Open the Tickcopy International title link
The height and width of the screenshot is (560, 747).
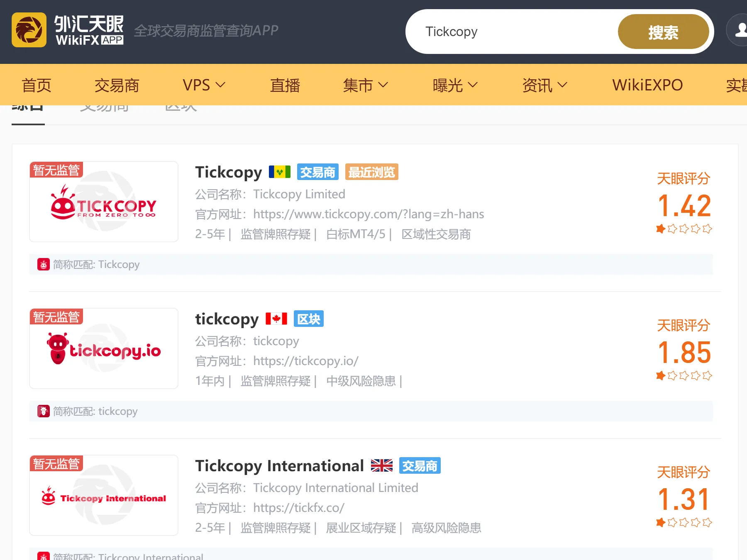coord(280,465)
